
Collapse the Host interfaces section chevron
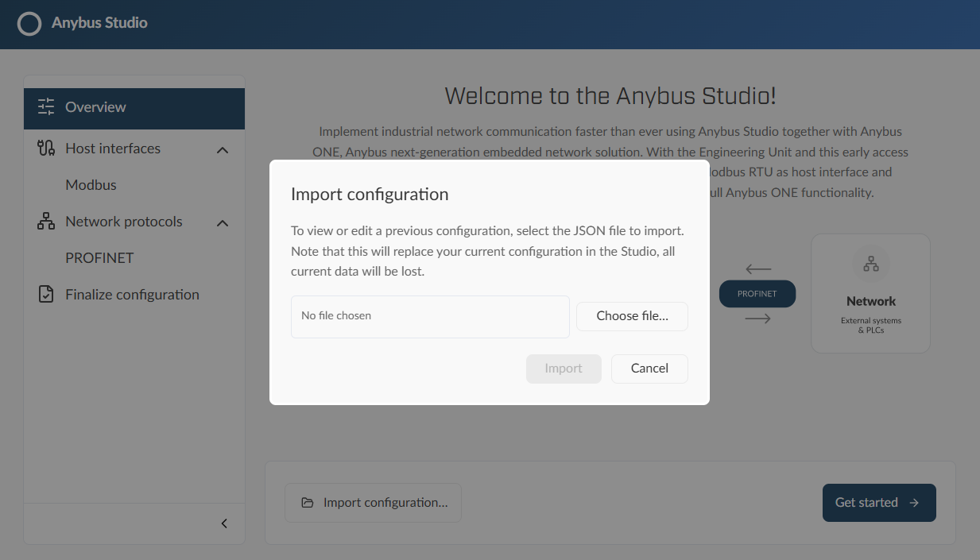pyautogui.click(x=223, y=149)
